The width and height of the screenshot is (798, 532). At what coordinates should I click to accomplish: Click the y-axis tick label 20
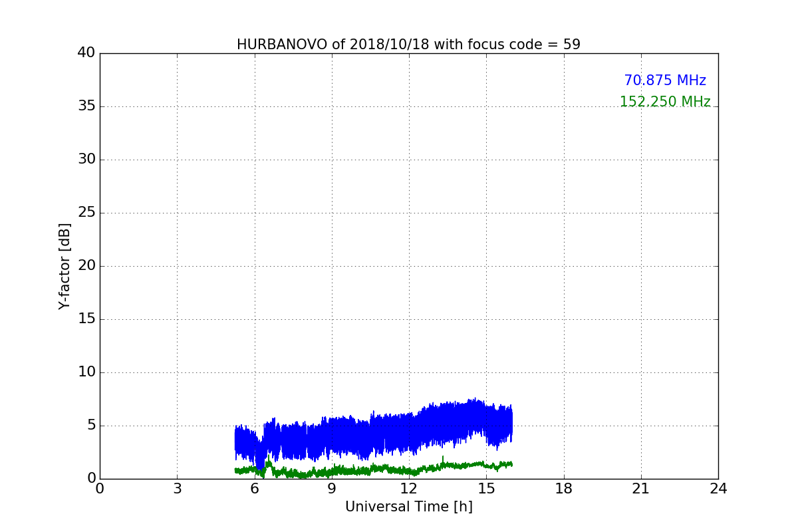(x=86, y=266)
